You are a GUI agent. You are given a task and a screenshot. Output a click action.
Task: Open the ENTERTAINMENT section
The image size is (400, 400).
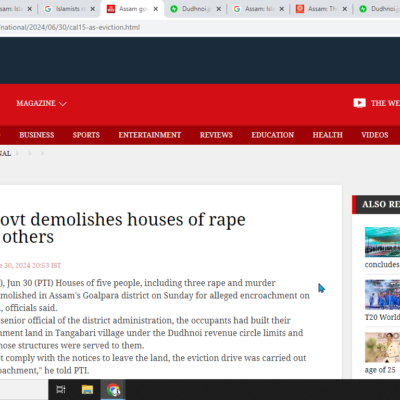pos(150,135)
